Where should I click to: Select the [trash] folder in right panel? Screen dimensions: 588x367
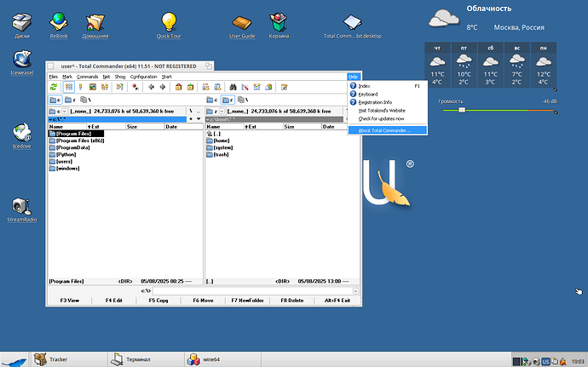click(x=217, y=154)
